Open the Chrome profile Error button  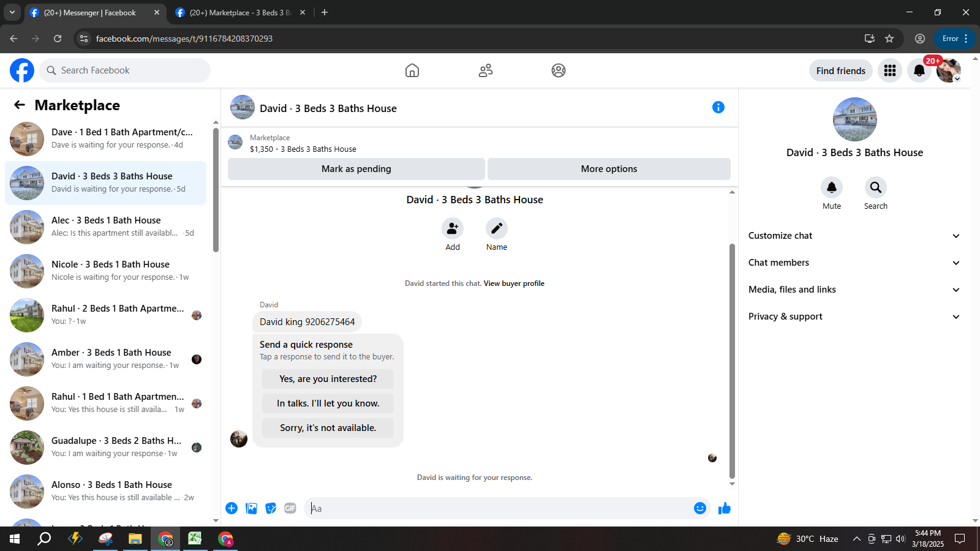[x=955, y=39]
